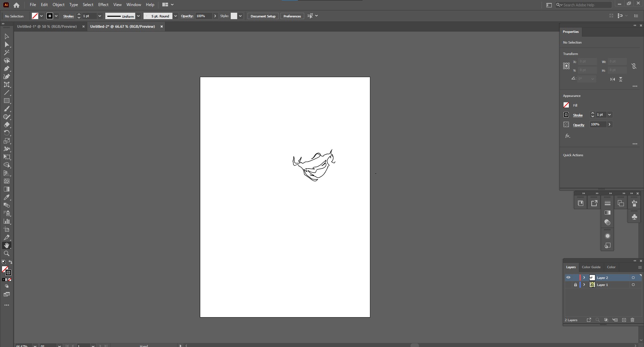Select the Free Transform tool
Viewport: 644px width, 347px height.
pos(7,157)
